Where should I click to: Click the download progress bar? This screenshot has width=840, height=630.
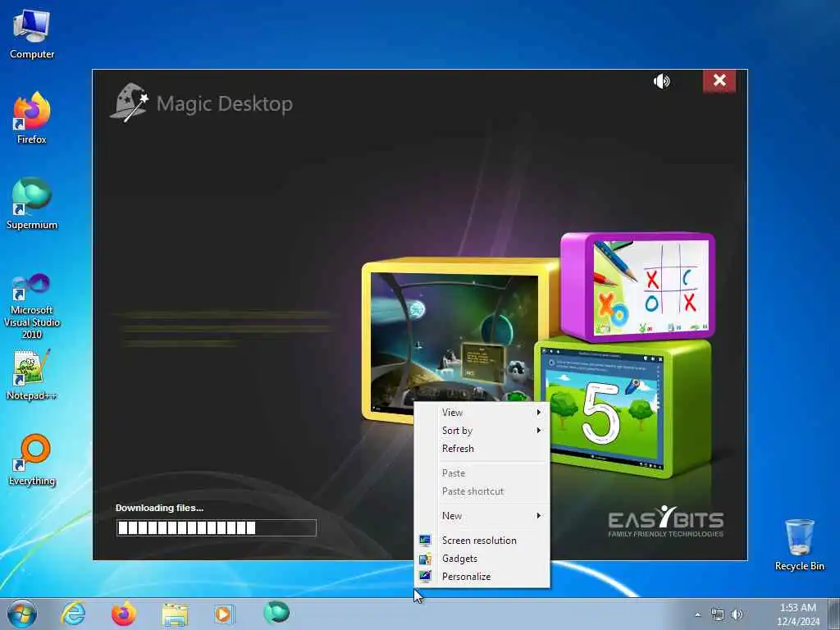coord(217,527)
